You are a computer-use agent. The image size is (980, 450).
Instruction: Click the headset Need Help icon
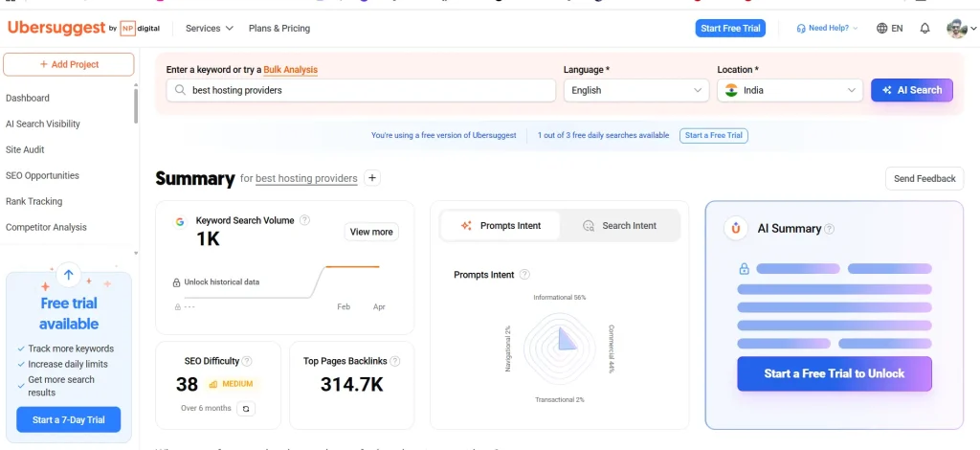(801, 28)
